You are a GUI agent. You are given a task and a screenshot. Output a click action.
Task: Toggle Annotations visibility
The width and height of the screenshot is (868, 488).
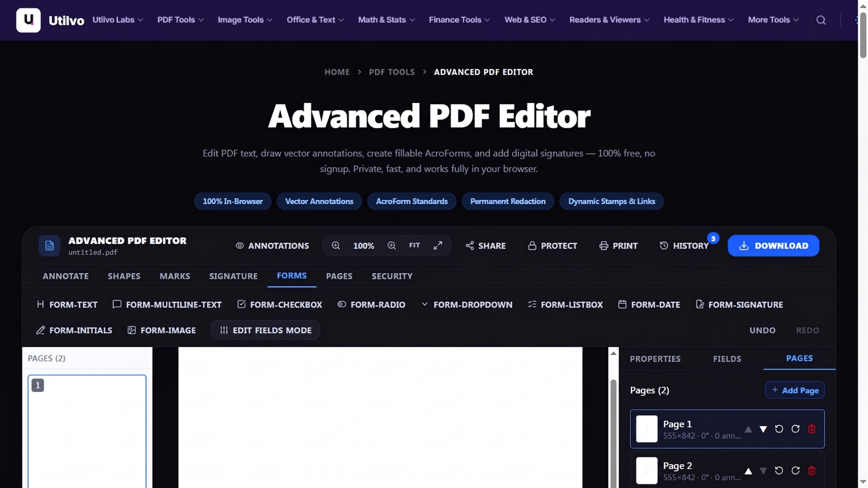pyautogui.click(x=272, y=246)
